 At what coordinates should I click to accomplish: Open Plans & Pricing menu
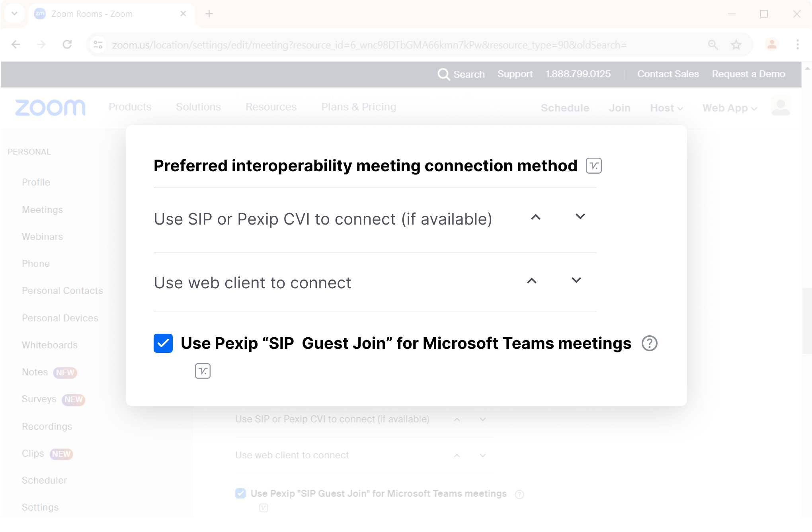359,107
